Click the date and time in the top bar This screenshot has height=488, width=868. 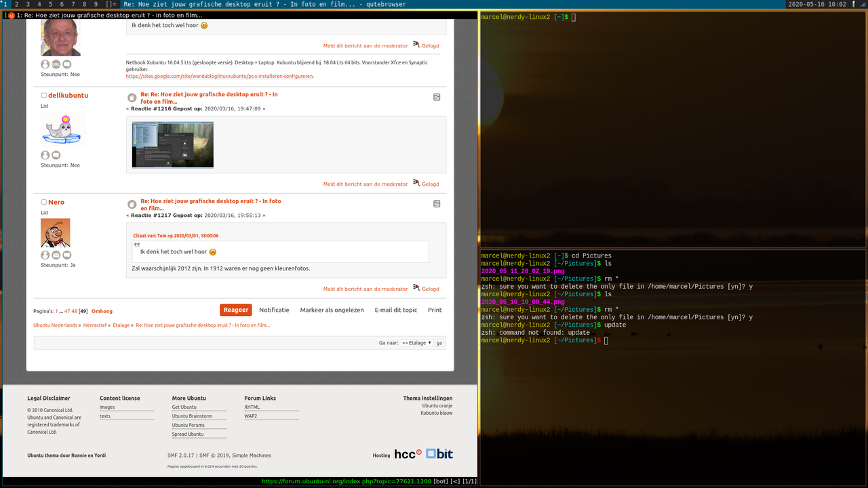point(817,4)
